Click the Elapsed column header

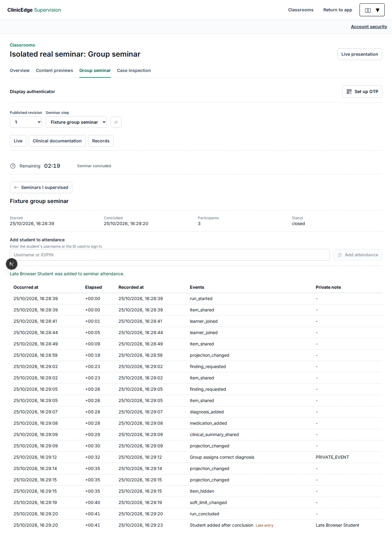[93, 287]
